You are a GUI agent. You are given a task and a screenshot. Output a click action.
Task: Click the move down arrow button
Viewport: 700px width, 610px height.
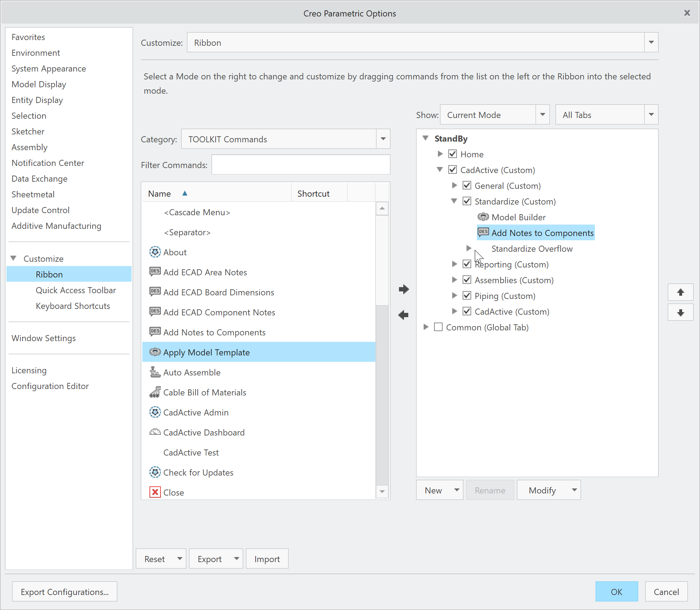(680, 313)
